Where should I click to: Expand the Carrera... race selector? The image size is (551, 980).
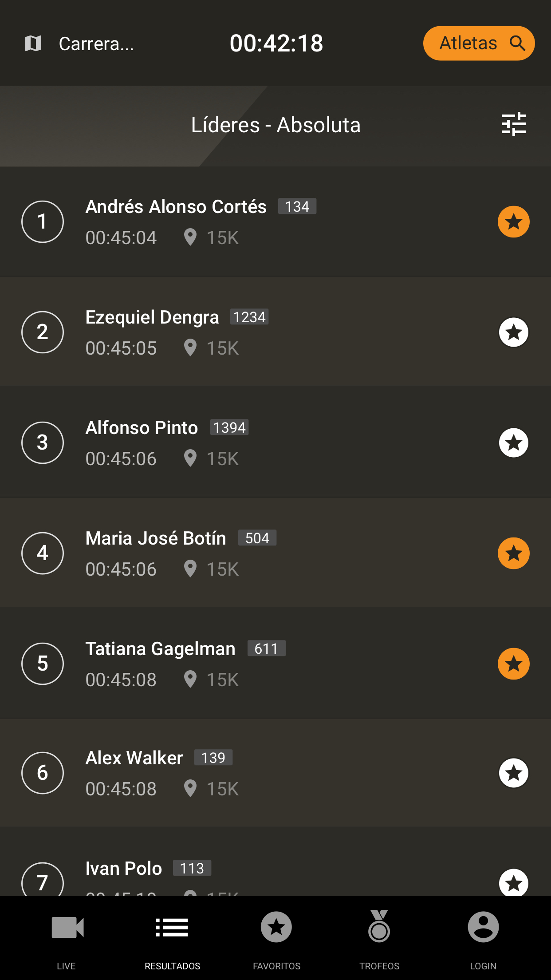coord(96,44)
